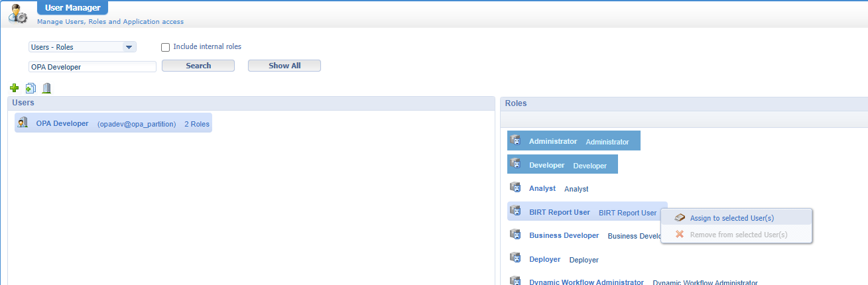Select the OPA Developer user name

(62, 123)
